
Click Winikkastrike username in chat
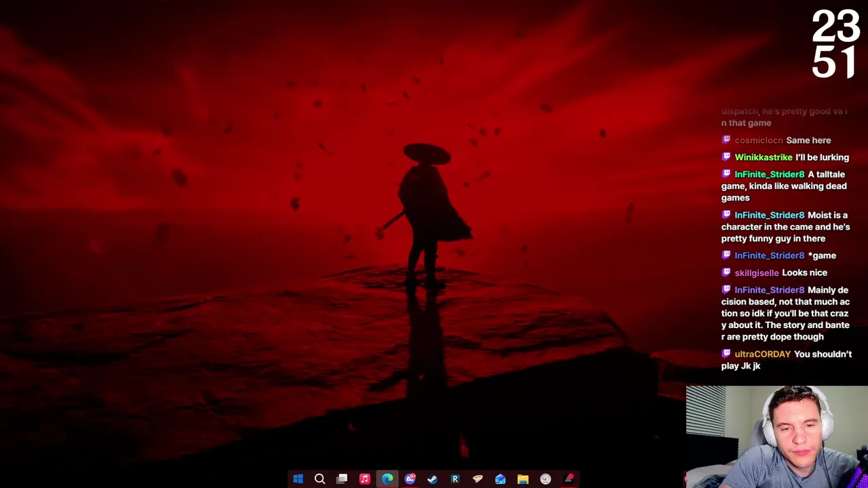click(x=764, y=157)
